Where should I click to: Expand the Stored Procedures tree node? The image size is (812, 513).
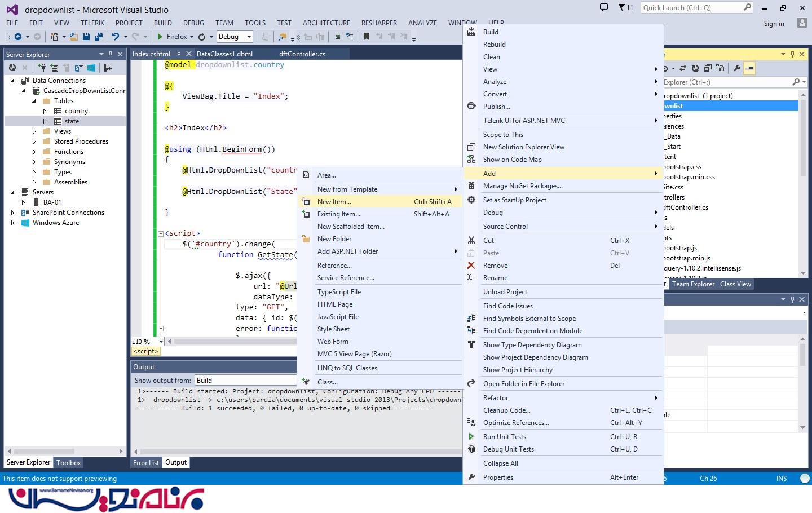click(x=34, y=141)
